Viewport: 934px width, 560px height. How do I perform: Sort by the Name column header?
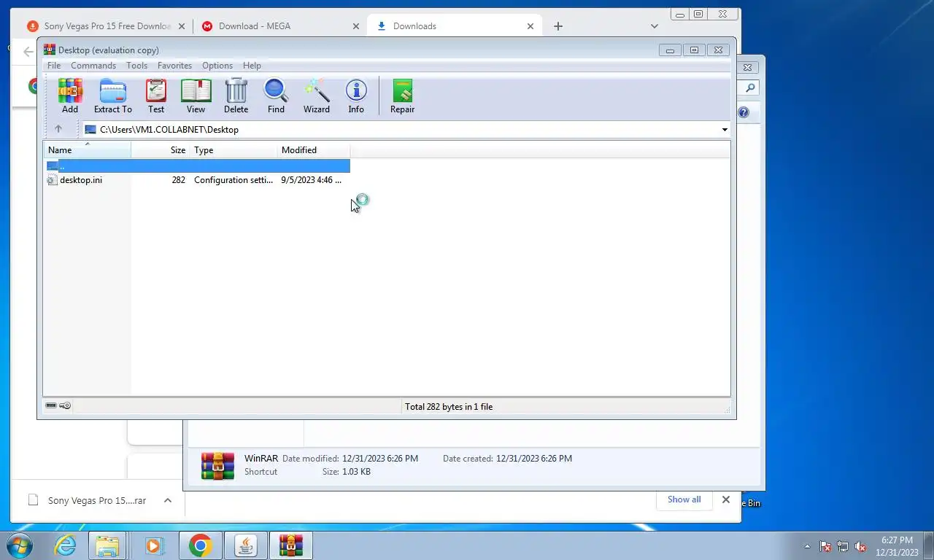(87, 149)
